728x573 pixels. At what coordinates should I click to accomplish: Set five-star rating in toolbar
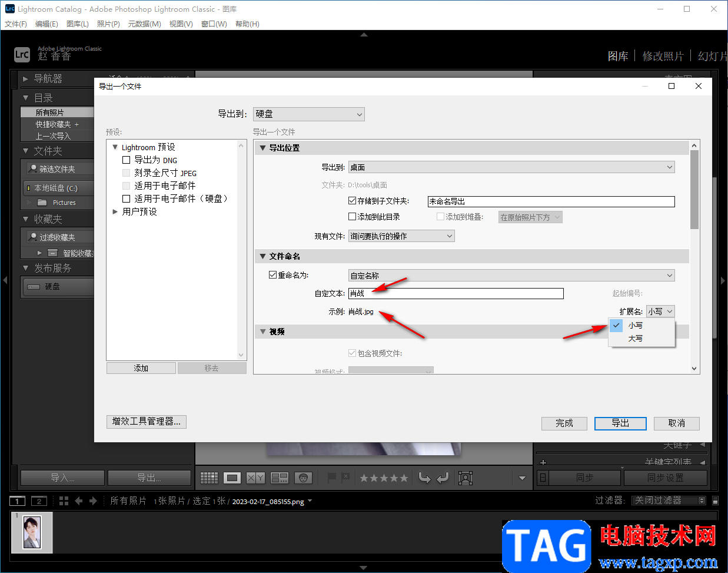click(x=404, y=478)
